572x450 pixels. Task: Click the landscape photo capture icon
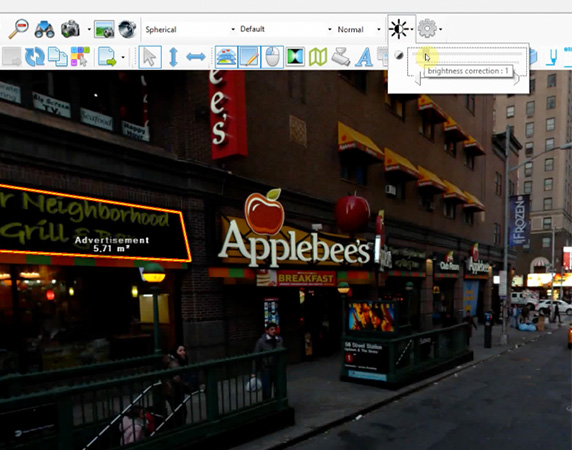point(104,29)
